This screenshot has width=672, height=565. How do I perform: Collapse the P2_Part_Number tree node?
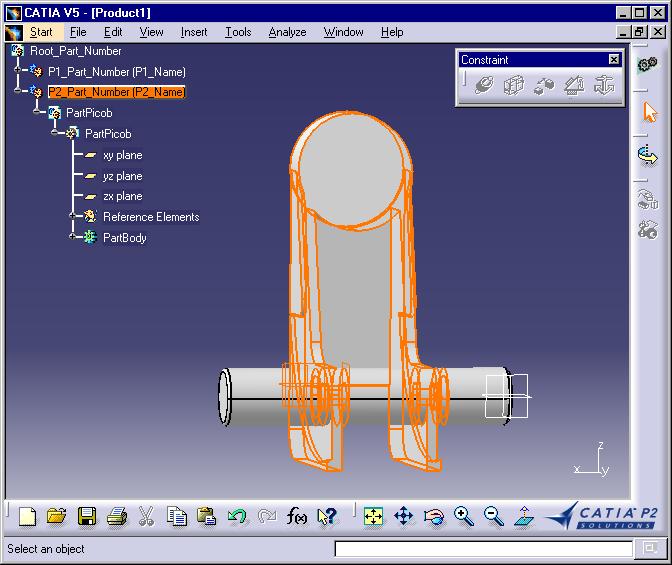[17, 90]
